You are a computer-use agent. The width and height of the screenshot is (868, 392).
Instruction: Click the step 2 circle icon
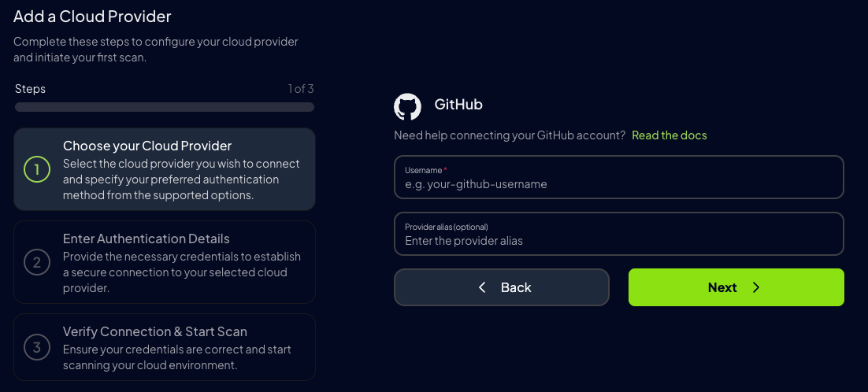(36, 262)
